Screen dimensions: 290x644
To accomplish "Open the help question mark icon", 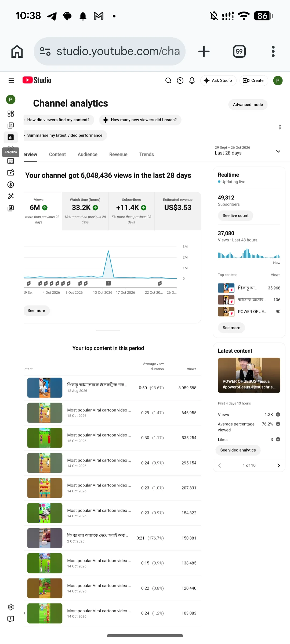I will tap(180, 80).
